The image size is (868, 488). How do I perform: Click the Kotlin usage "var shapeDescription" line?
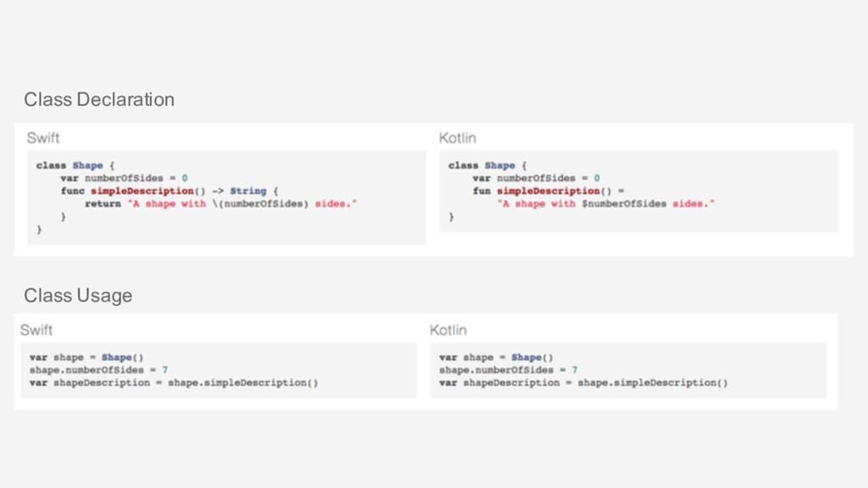tap(583, 383)
